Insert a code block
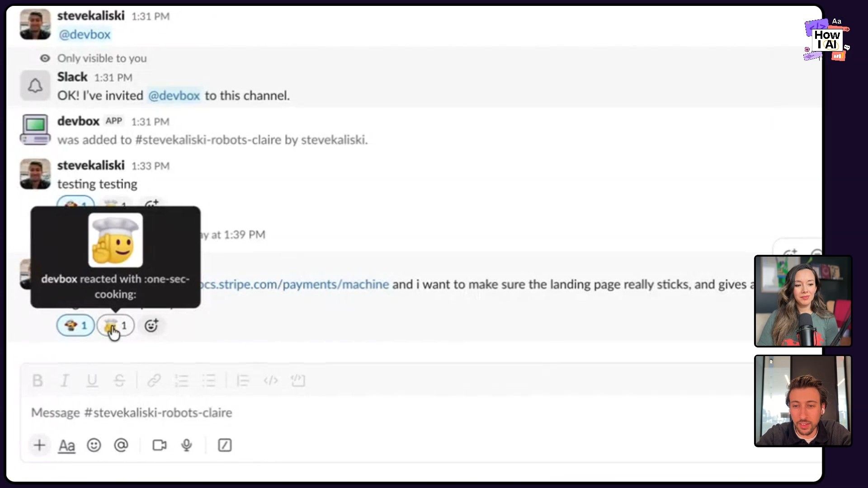The width and height of the screenshot is (868, 488). (x=298, y=381)
